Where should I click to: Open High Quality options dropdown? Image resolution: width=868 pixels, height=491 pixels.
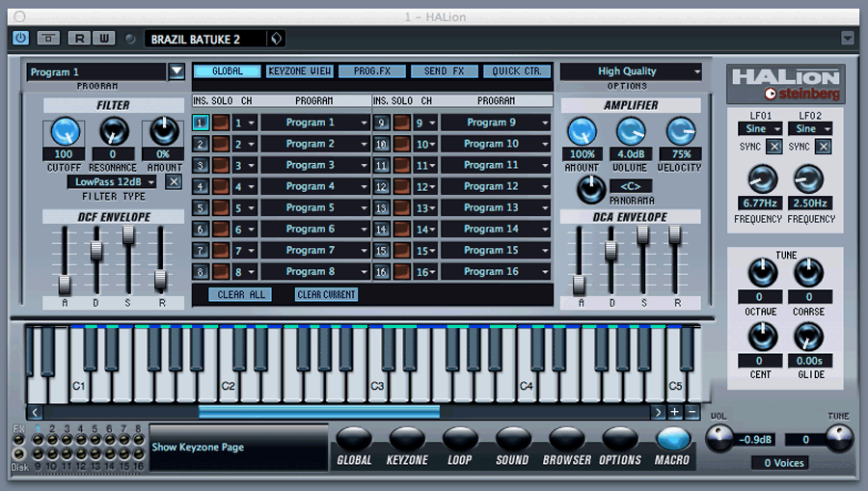pos(631,71)
